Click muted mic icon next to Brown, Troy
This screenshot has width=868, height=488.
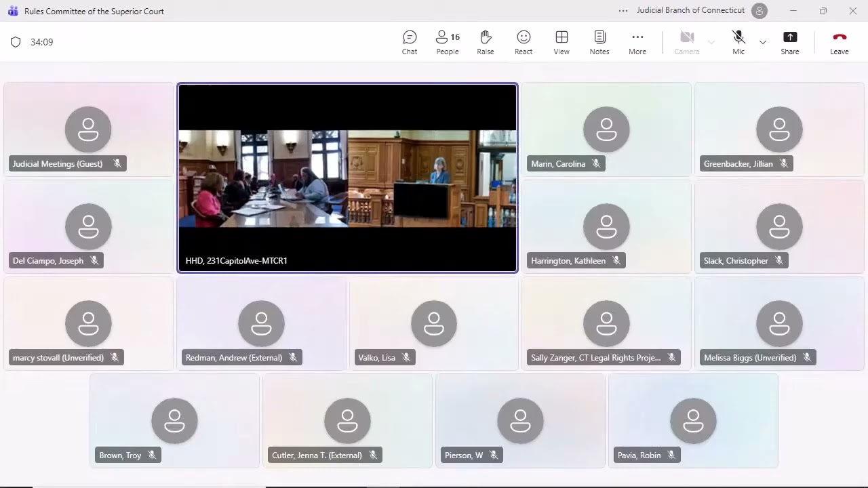[152, 455]
